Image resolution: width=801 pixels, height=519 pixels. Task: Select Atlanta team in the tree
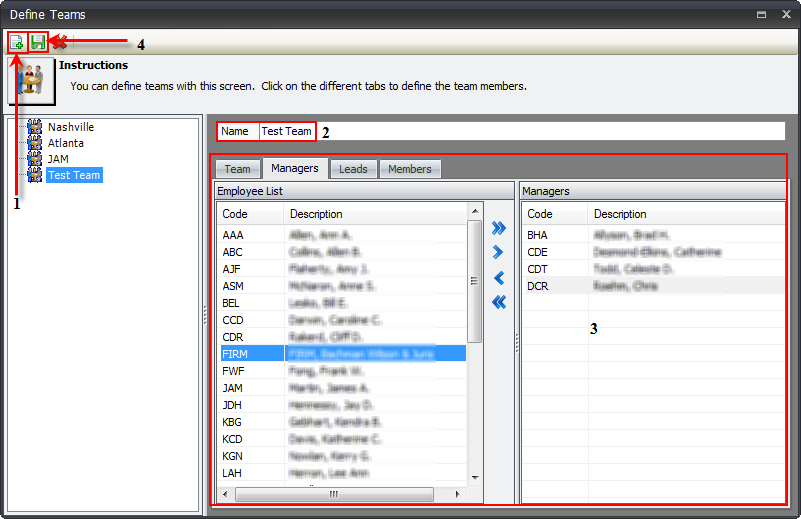tap(65, 143)
